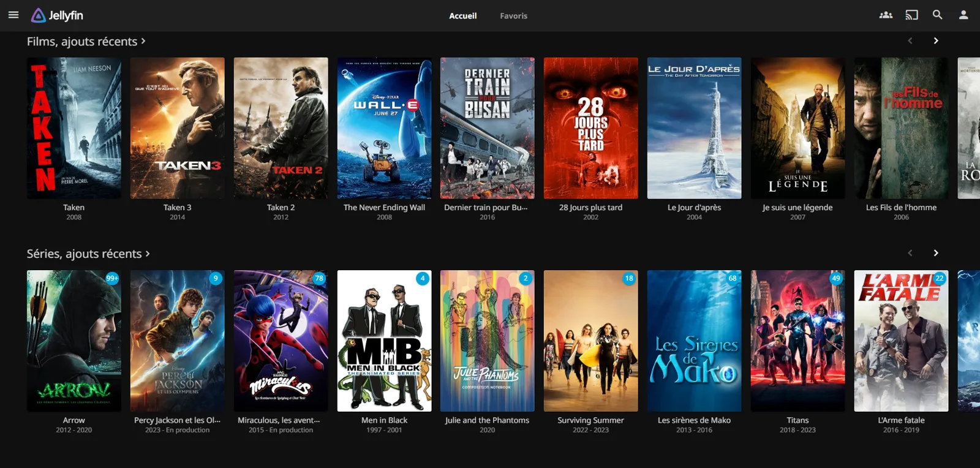Open the Percy Jackson series poster
Viewport: 980px width, 468px height.
(x=178, y=341)
